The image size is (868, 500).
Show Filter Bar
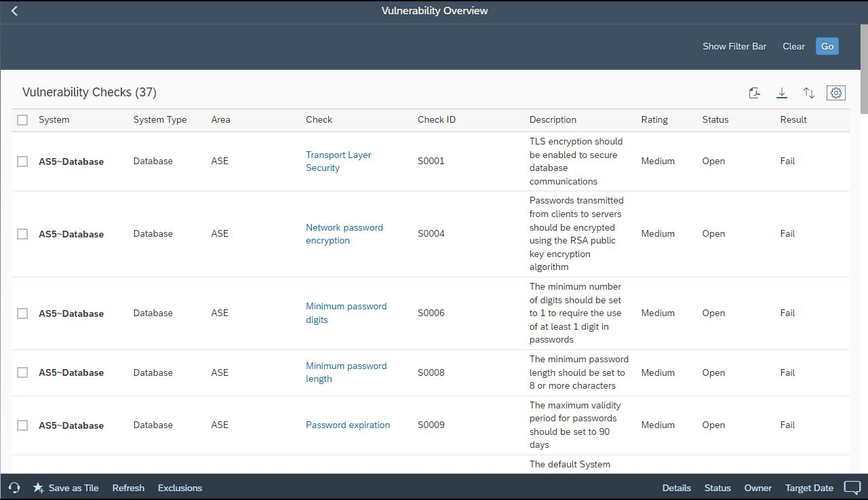click(x=734, y=46)
